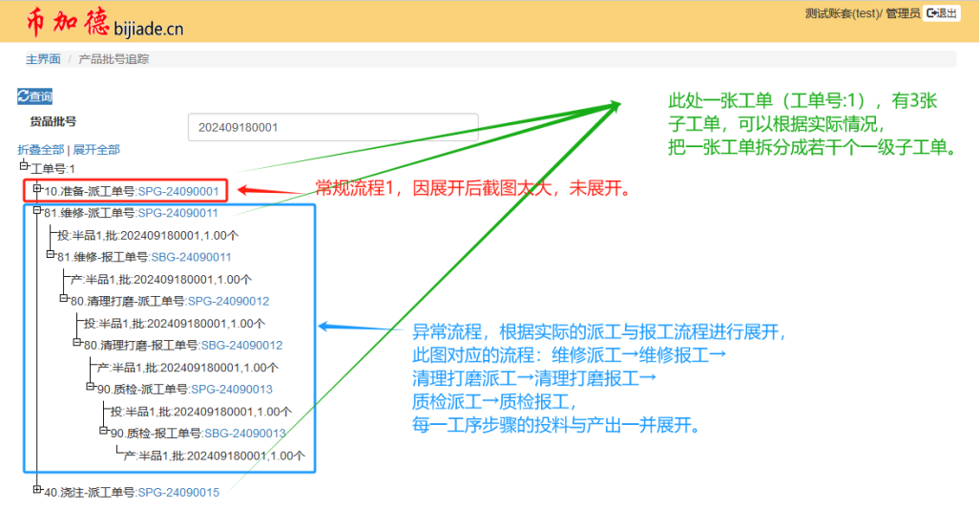Go to 主界面 in the breadcrumb
This screenshot has width=980, height=509.
click(x=43, y=59)
